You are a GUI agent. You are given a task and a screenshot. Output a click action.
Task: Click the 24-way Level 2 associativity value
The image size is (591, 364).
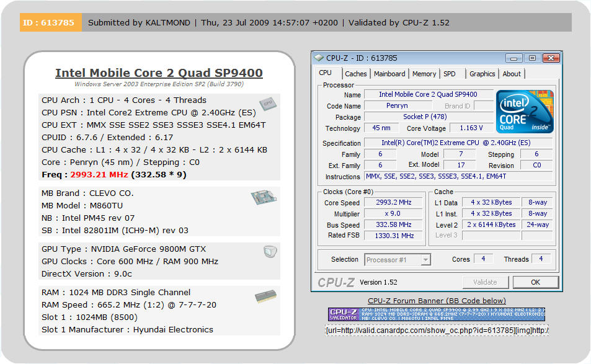click(x=538, y=224)
